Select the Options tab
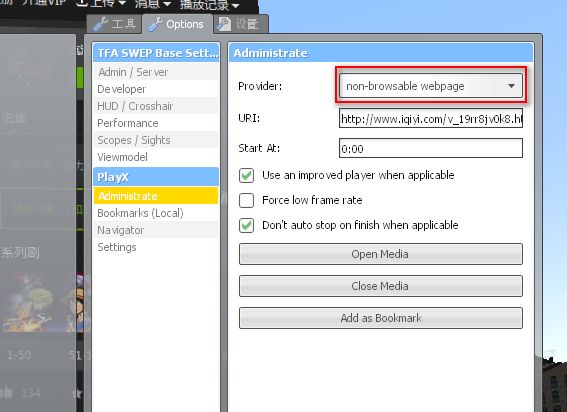The width and height of the screenshot is (567, 412). pos(177,24)
